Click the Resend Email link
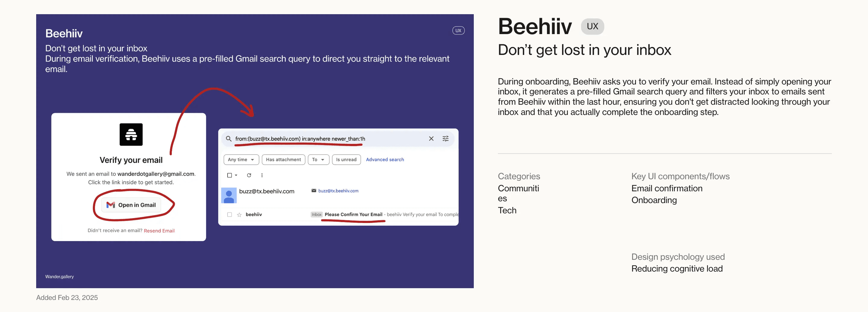 point(159,231)
